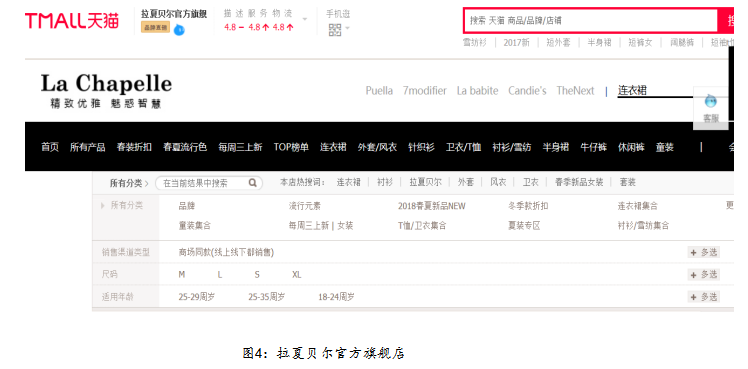Open 童装 navigation item
The height and width of the screenshot is (369, 748).
click(x=665, y=147)
